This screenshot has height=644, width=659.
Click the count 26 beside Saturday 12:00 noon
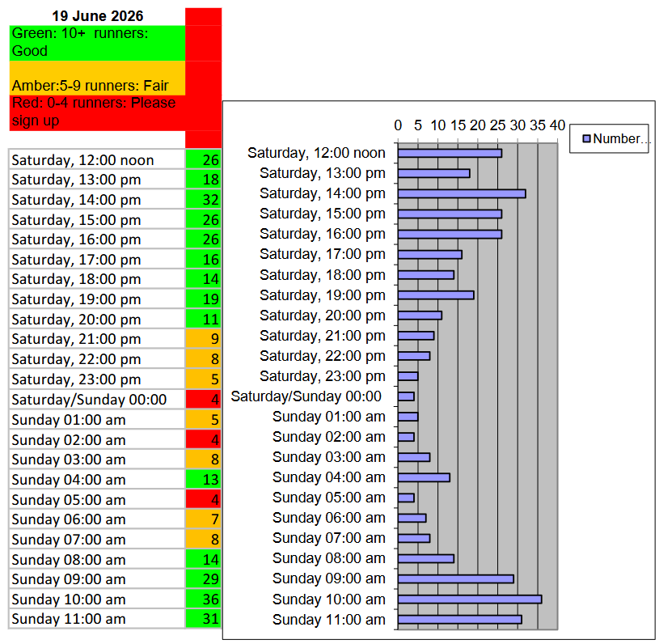204,159
